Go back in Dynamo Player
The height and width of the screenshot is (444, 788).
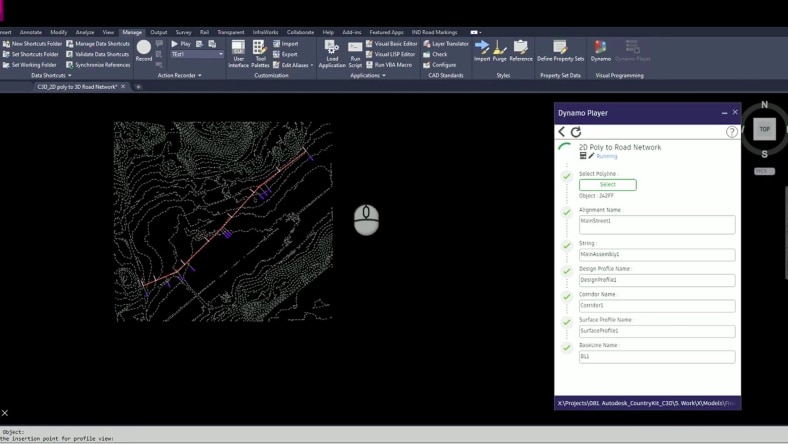click(562, 132)
